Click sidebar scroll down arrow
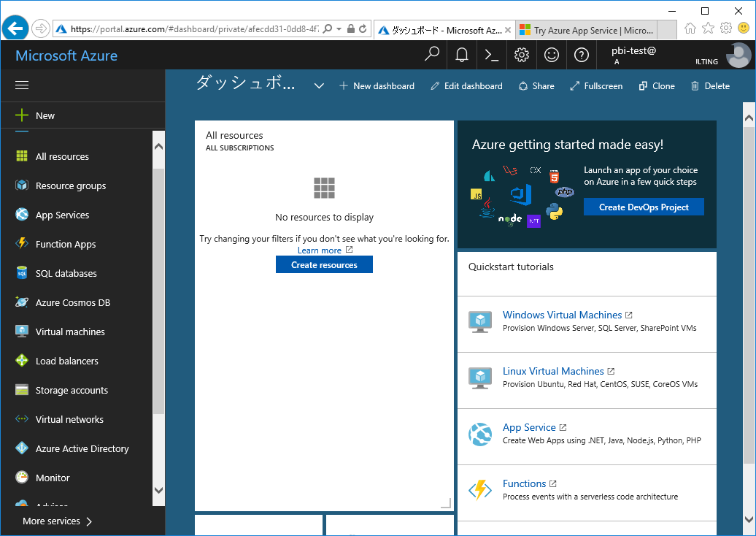Image resolution: width=756 pixels, height=536 pixels. pos(158,490)
